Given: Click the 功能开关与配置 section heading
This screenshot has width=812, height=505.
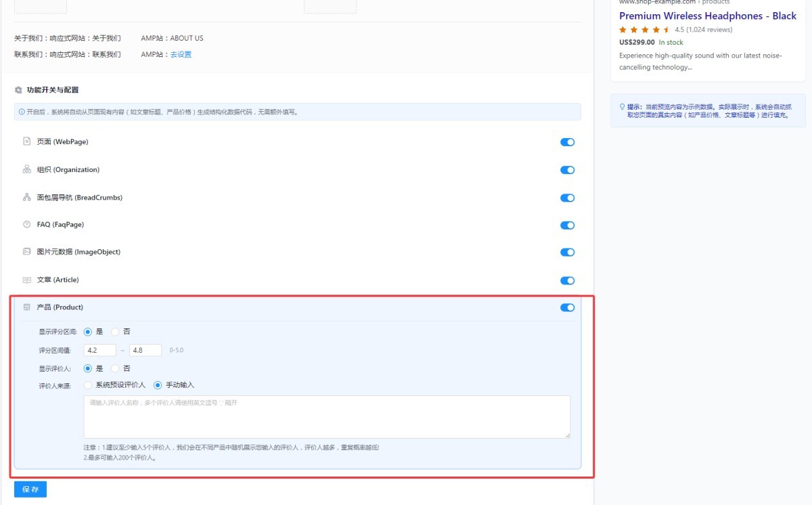Looking at the screenshot, I should click(53, 90).
